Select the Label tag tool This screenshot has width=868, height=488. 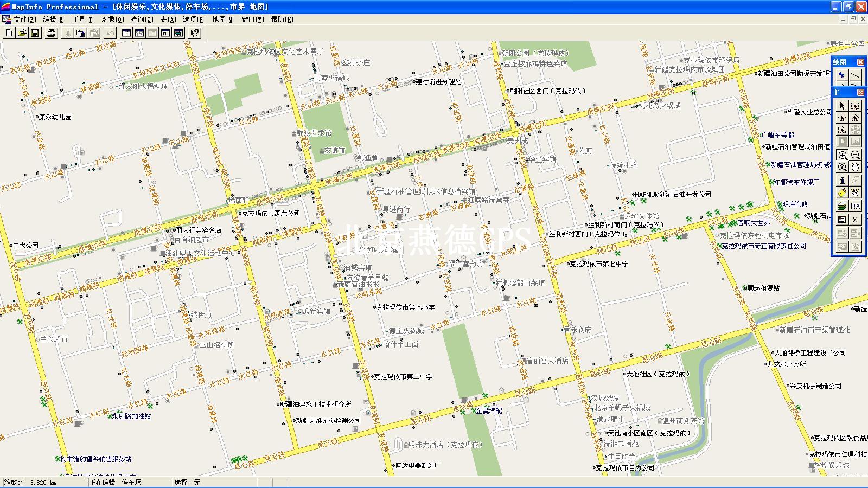[842, 192]
